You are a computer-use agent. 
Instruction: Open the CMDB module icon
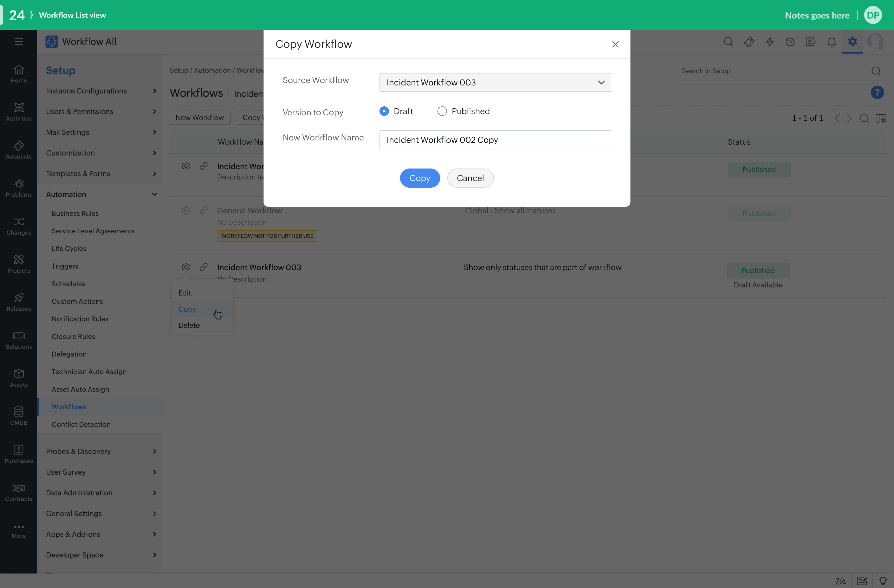tap(19, 416)
